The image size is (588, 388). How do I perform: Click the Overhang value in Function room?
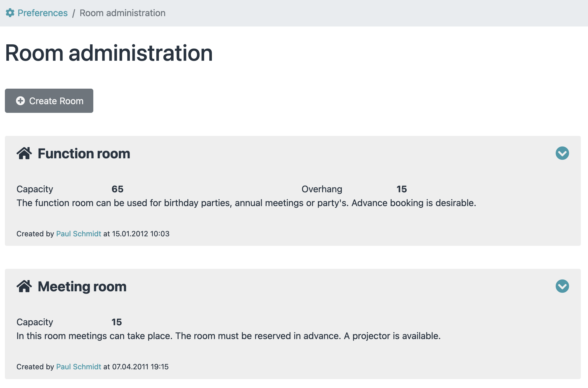tap(401, 189)
